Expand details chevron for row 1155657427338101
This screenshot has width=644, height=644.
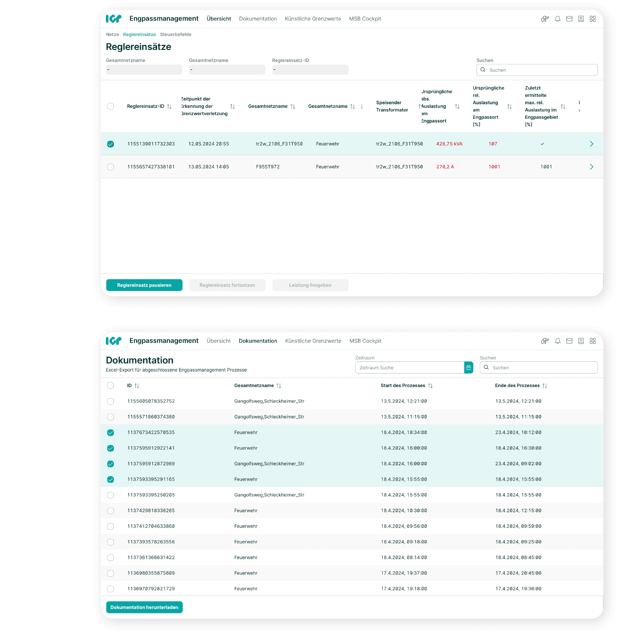tap(591, 167)
